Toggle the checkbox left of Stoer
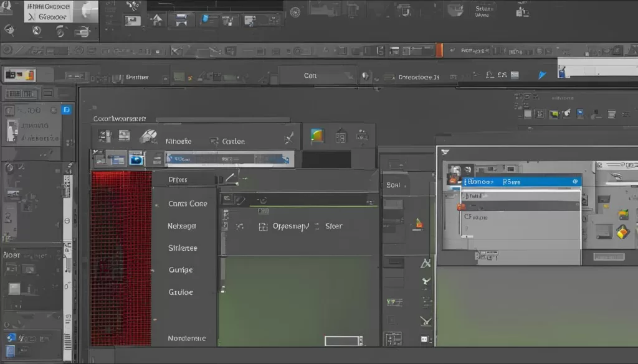The image size is (638, 364). (317, 226)
